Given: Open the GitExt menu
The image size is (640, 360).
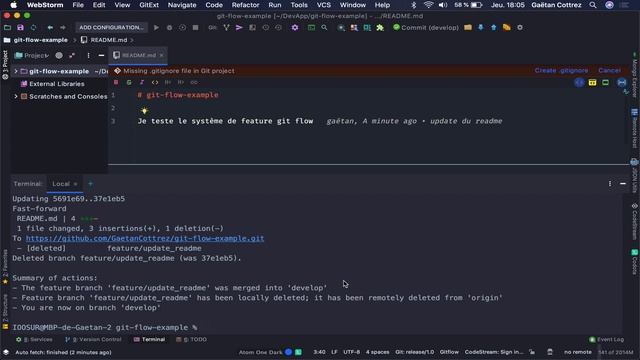Looking at the screenshot, I should (149, 5).
